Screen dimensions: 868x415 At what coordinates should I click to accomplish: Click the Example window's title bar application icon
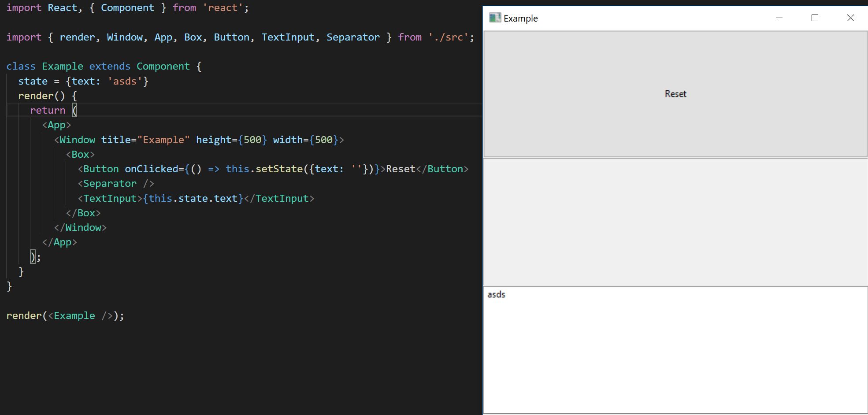[x=494, y=18]
